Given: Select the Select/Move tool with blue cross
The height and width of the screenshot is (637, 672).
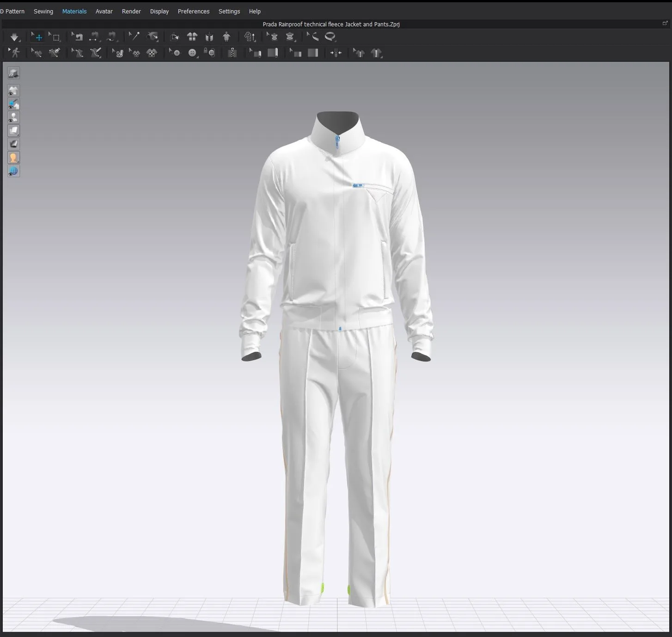Looking at the screenshot, I should (38, 37).
